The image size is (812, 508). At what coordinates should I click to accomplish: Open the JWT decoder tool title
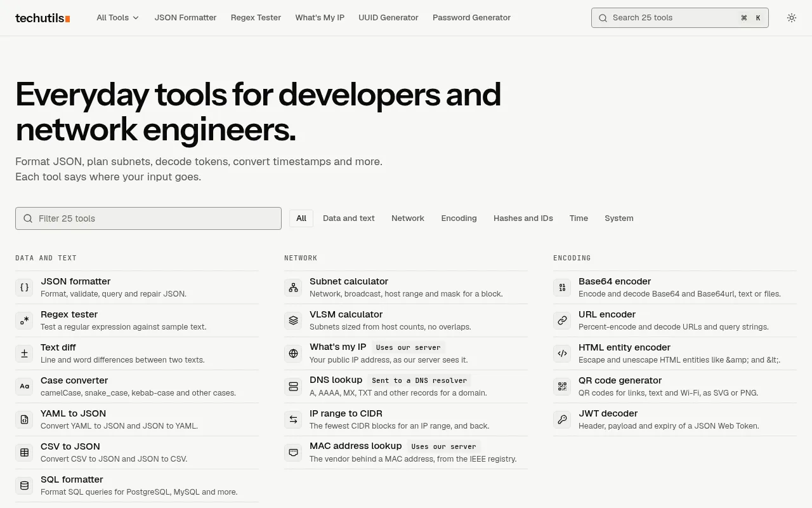pyautogui.click(x=608, y=413)
